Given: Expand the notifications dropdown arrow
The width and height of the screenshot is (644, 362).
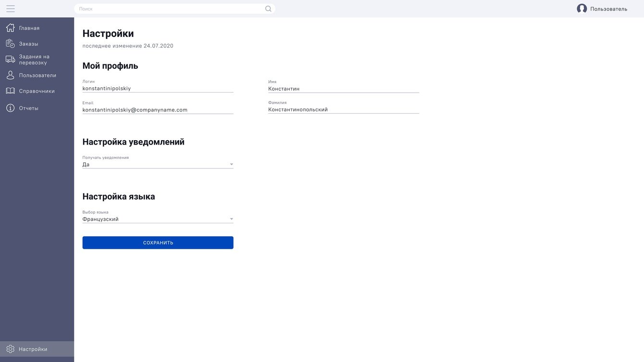Looking at the screenshot, I should [231, 165].
